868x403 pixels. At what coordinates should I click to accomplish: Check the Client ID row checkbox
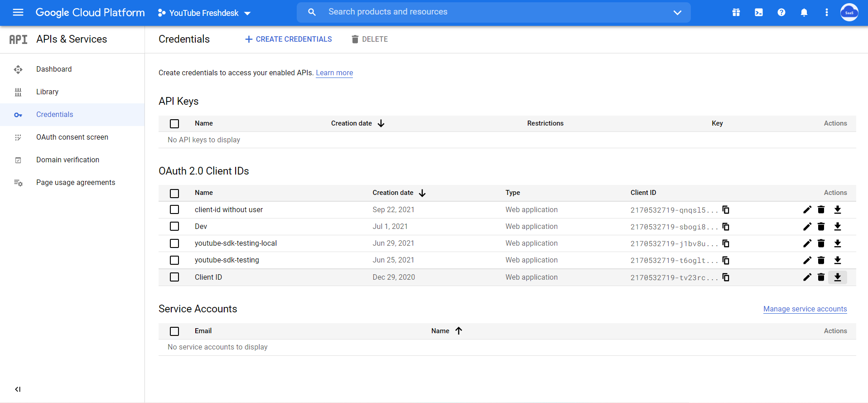tap(174, 277)
